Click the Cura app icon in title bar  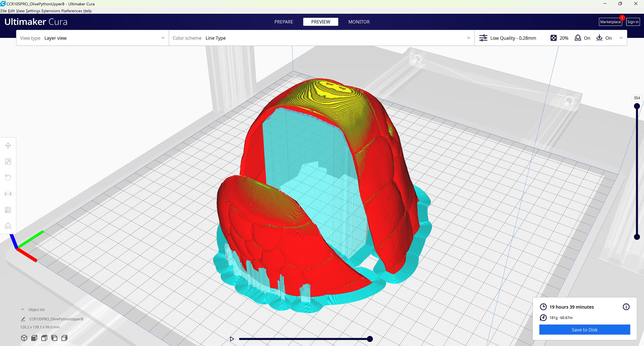pyautogui.click(x=3, y=4)
